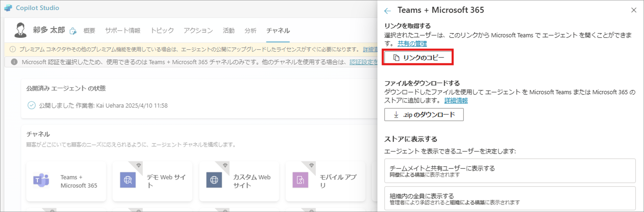
Task: Click the リンクのコピー button
Action: 418,58
